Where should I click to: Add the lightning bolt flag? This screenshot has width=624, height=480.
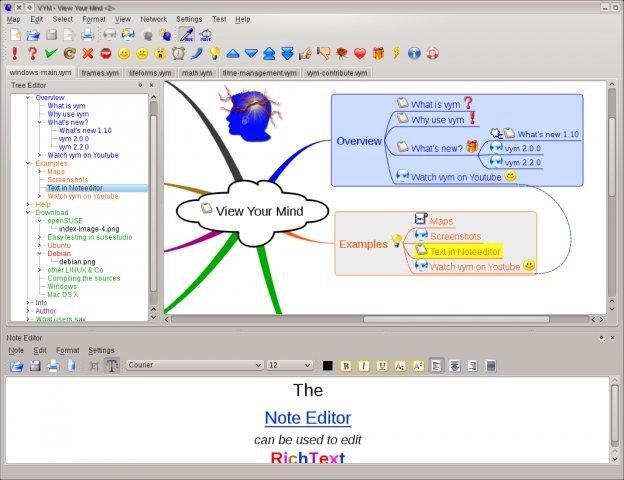pos(396,53)
